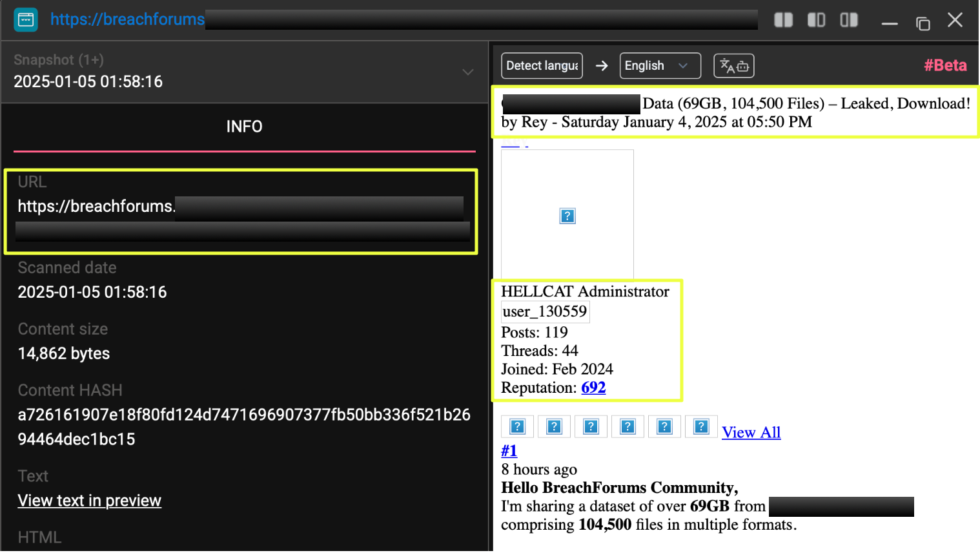Screen dimensions: 980x553
Task: Click the View All awards link
Action: tap(751, 432)
